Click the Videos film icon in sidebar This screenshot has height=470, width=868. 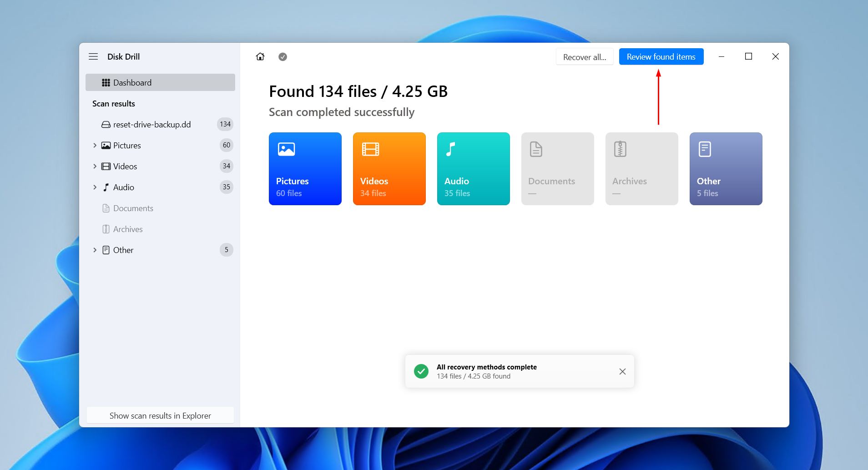pyautogui.click(x=106, y=166)
